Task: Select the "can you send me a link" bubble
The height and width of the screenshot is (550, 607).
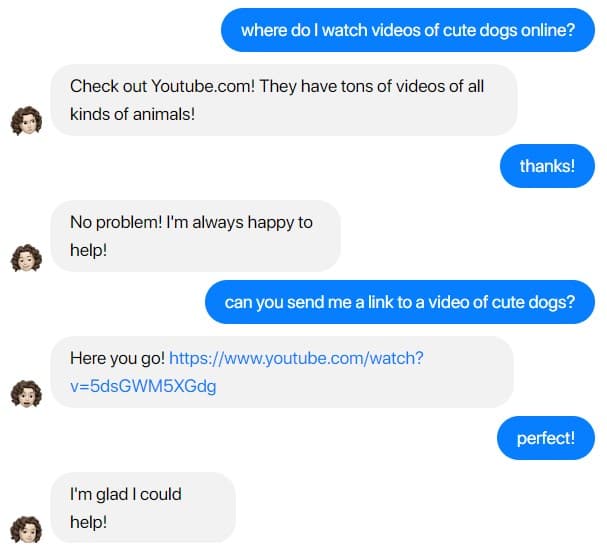Action: (x=400, y=303)
